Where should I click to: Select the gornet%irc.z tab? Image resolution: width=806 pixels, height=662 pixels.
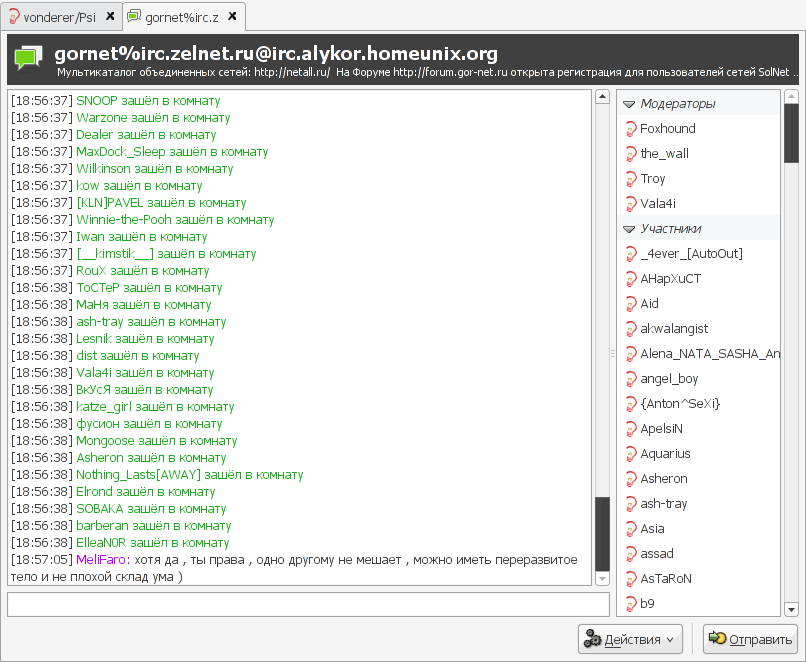coord(178,17)
